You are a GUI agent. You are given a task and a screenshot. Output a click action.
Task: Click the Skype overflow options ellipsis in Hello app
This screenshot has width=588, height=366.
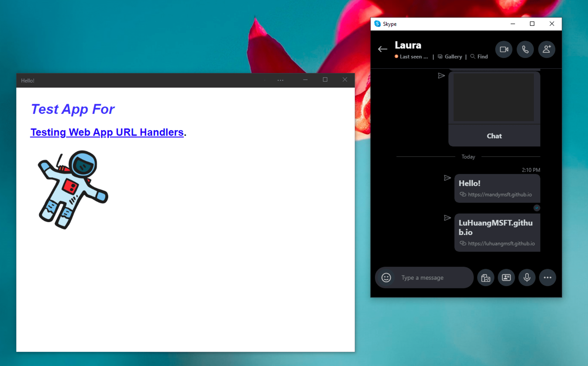(x=280, y=81)
